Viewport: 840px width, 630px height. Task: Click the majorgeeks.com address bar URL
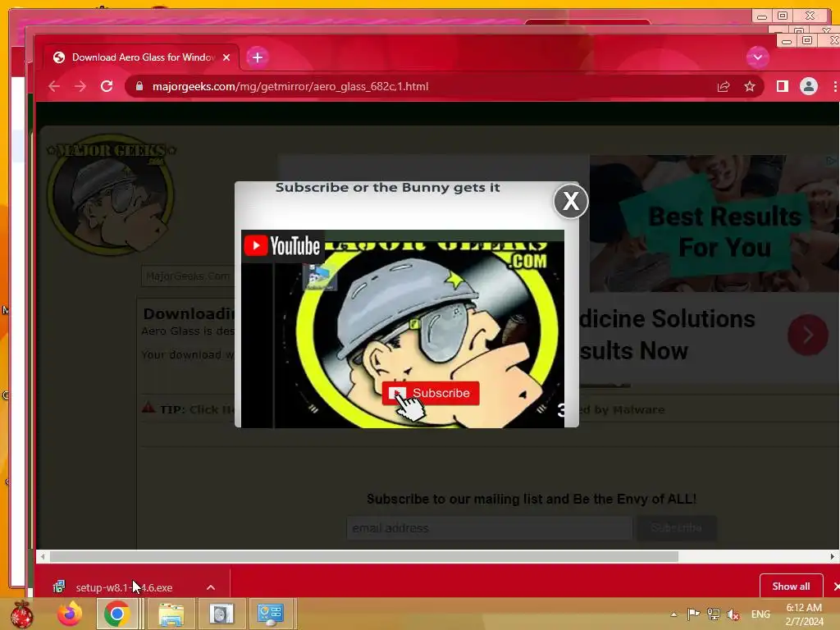point(290,86)
